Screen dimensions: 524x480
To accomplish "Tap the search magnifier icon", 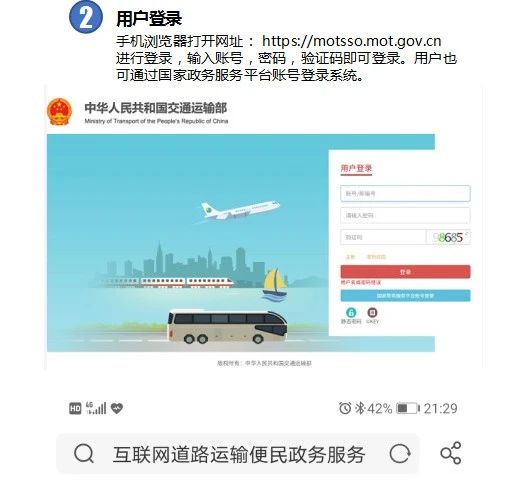I will click(84, 454).
